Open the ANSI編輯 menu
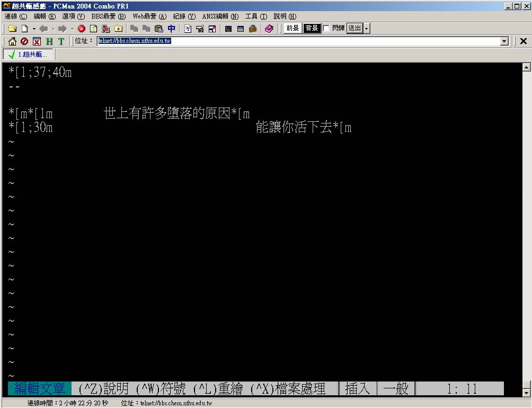Screen dimensions: 532x408 [220, 16]
